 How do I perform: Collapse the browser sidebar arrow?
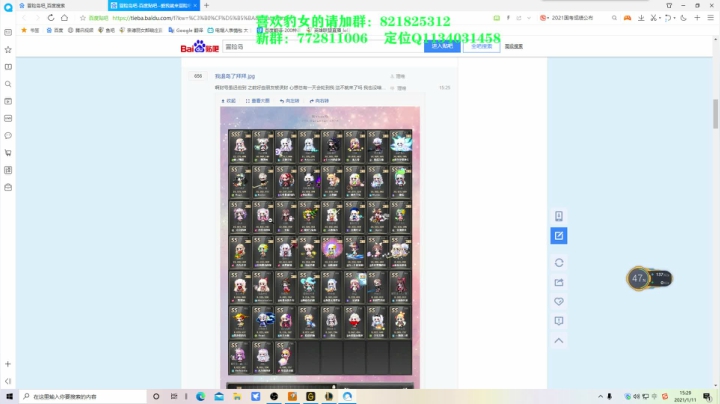[x=8, y=381]
